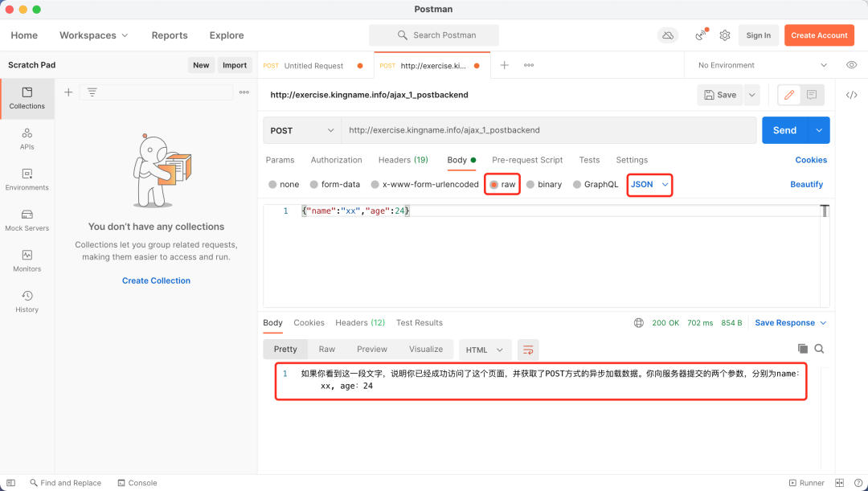Switch to the Test Results tab

[x=419, y=323]
